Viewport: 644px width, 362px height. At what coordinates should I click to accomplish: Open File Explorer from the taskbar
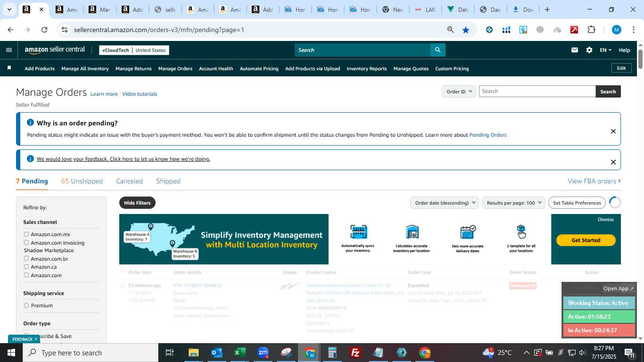tap(193, 353)
